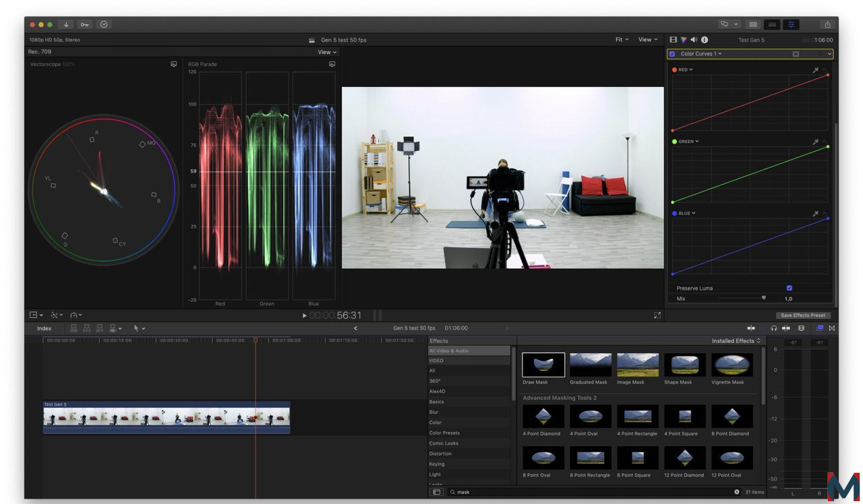Open the Audio inspector speaker tab

point(694,40)
